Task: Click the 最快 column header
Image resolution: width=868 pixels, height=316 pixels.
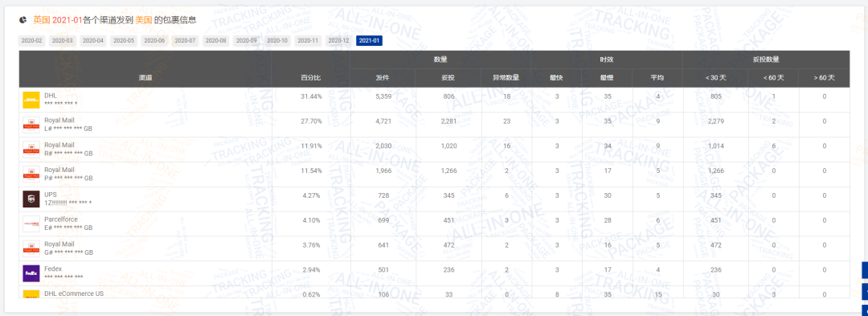Action: [x=556, y=78]
